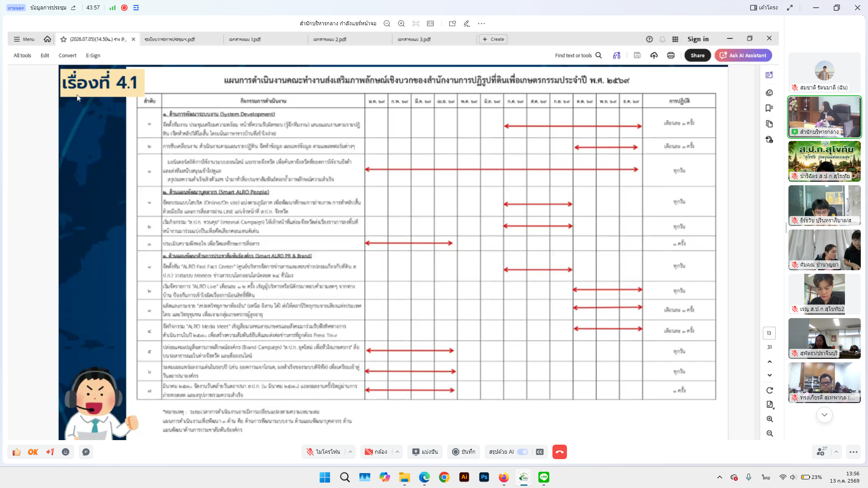Click the rotate page icon in sidebar
Image resolution: width=868 pixels, height=488 pixels.
(769, 390)
